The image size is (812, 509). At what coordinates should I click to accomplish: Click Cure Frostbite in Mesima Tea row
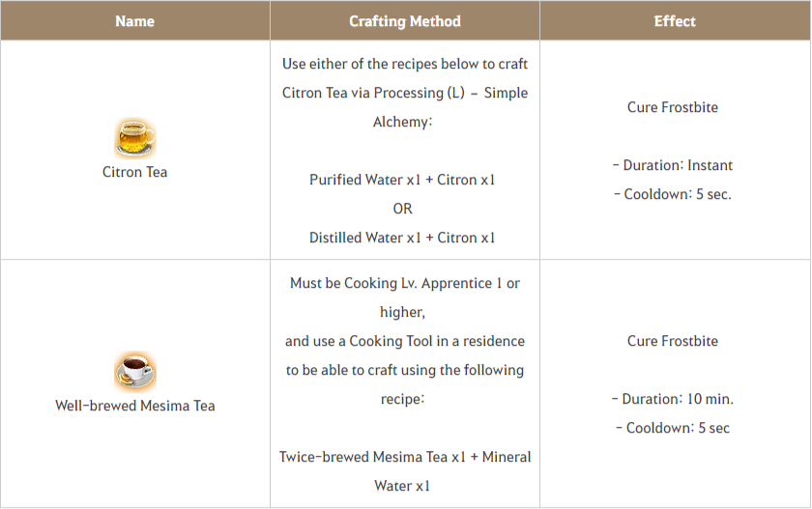673,341
